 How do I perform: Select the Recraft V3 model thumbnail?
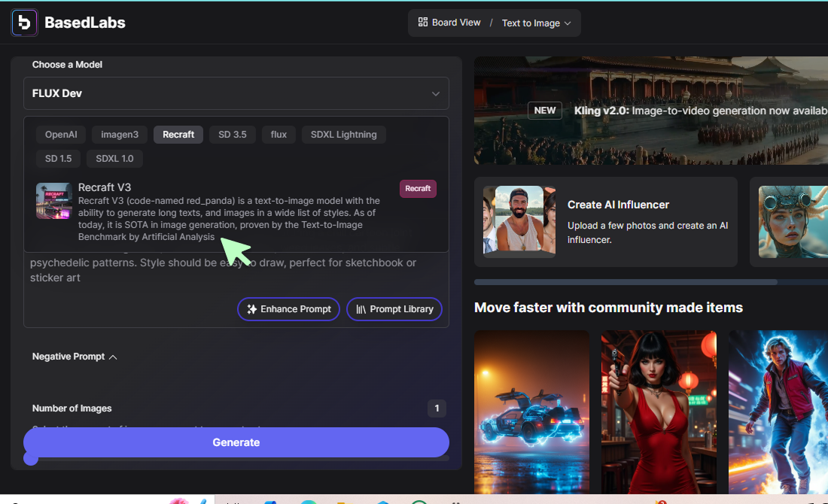(54, 201)
